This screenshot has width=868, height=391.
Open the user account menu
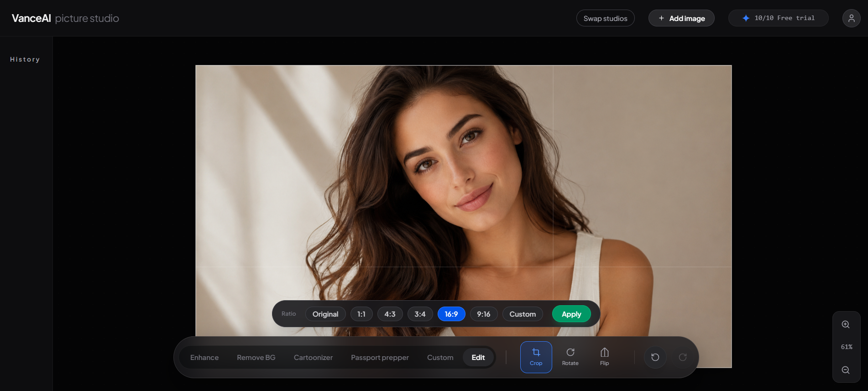[851, 18]
